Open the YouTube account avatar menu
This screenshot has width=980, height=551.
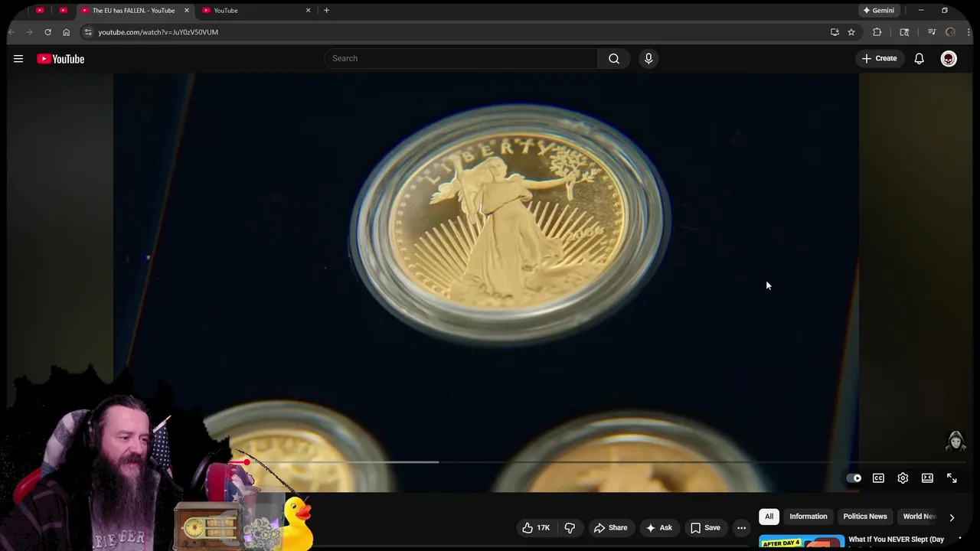tap(949, 58)
